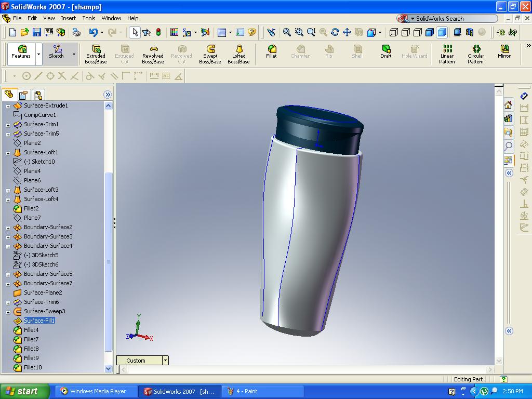Expand the Surface-Loft1 tree node
Viewport: 532px width, 399px height.
coord(8,153)
